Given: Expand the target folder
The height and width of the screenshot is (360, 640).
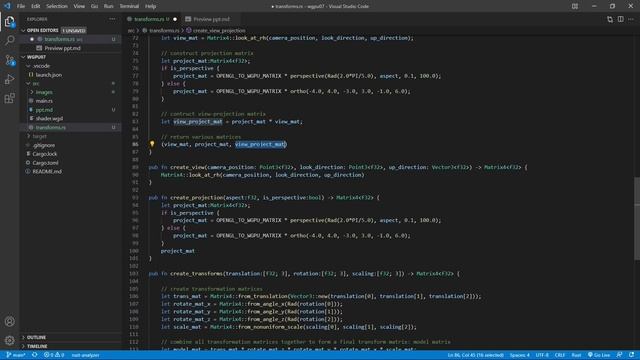Looking at the screenshot, I should coord(28,136).
